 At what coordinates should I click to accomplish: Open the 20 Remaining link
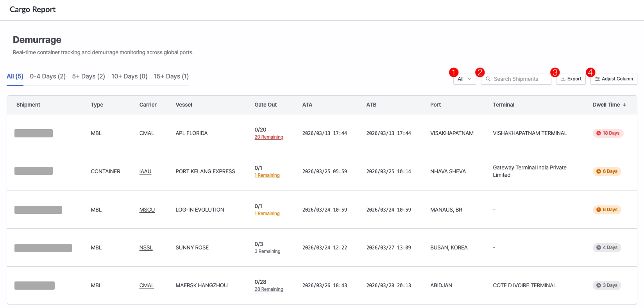click(x=269, y=137)
